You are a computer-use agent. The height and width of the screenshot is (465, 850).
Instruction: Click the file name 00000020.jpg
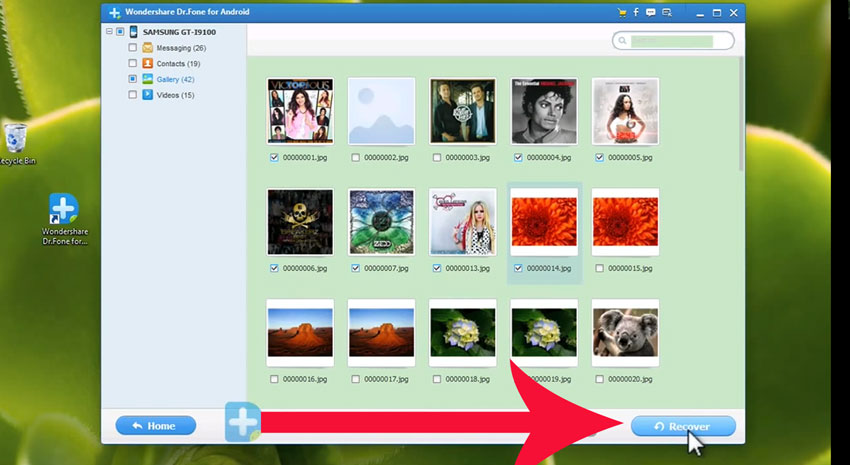pyautogui.click(x=630, y=379)
